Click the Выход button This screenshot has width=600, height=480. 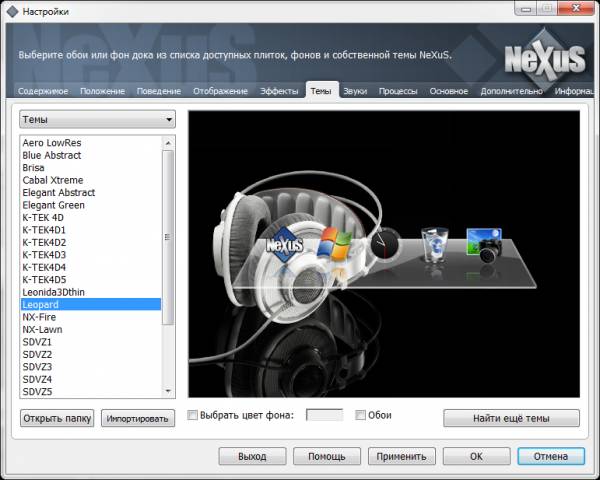[252, 456]
